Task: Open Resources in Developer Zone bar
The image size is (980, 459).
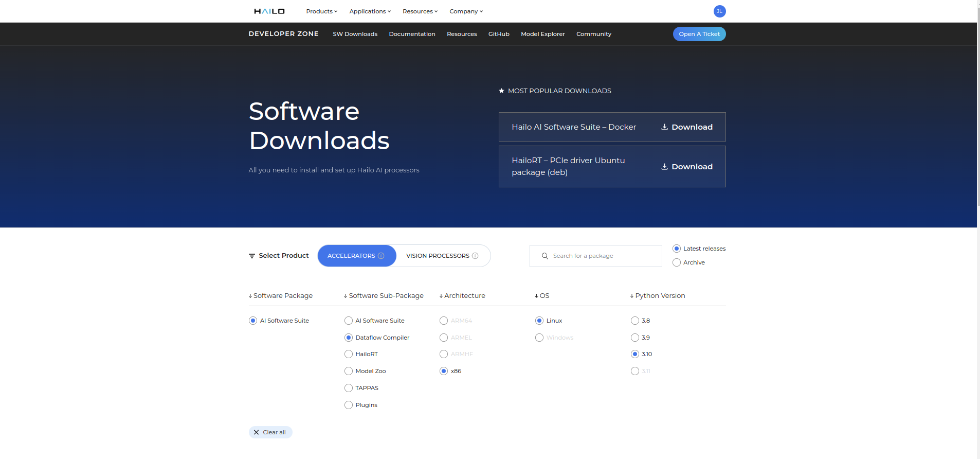Action: 462,34
